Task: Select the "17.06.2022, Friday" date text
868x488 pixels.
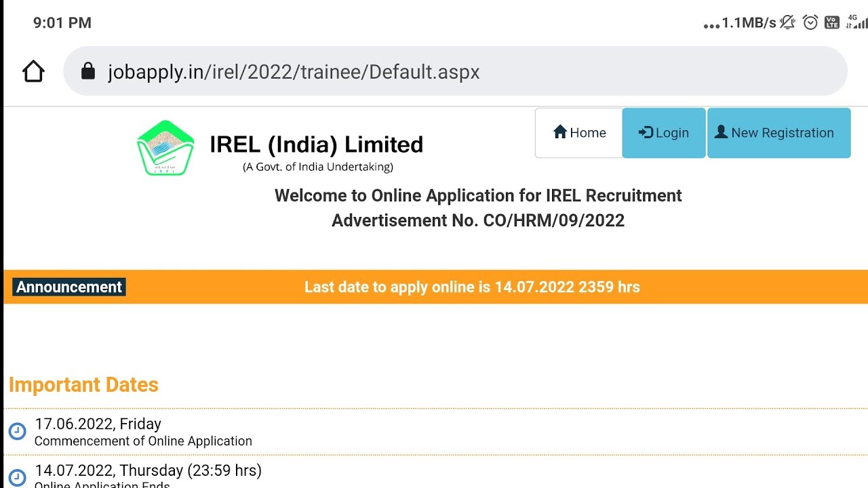Action: pyautogui.click(x=98, y=424)
